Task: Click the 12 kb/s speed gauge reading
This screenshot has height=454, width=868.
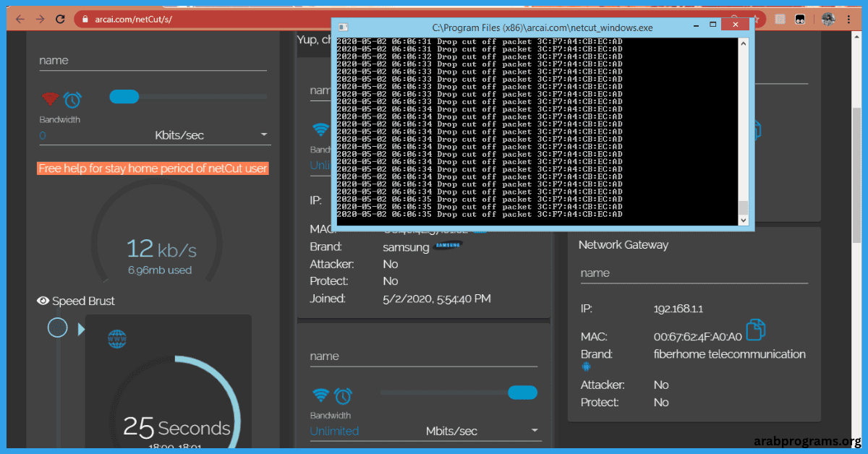Action: click(x=161, y=249)
